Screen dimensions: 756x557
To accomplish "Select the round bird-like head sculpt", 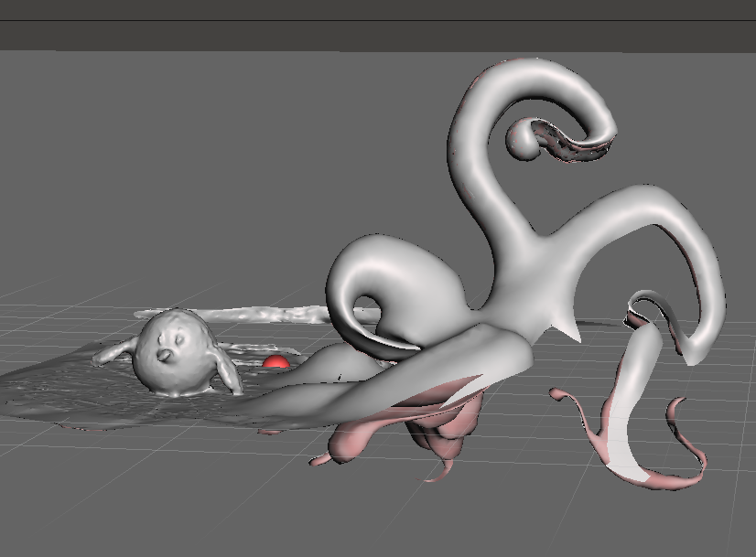I will [173, 350].
